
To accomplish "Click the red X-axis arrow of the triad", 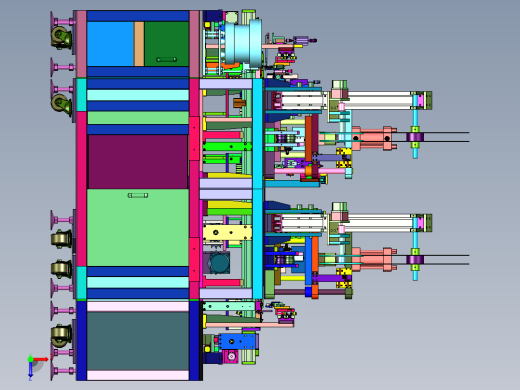I will click(x=41, y=359).
